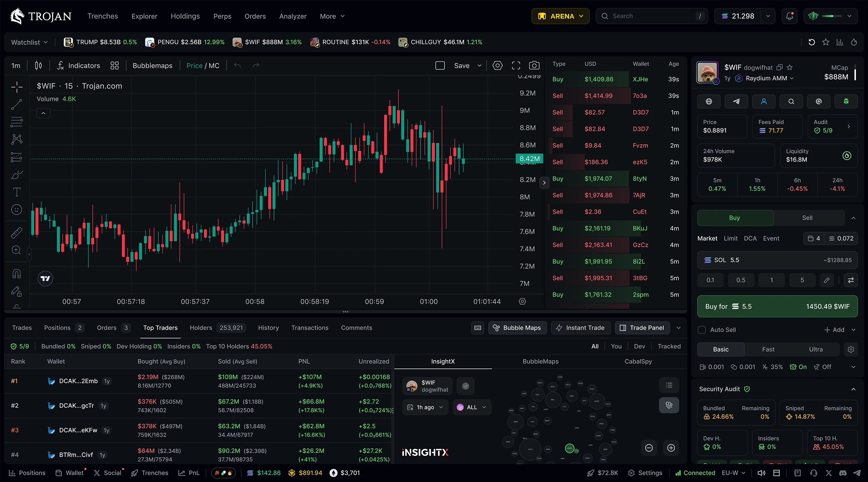Select the Trend Line drawing tool
Viewport: 868px width, 482px height.
click(16, 104)
